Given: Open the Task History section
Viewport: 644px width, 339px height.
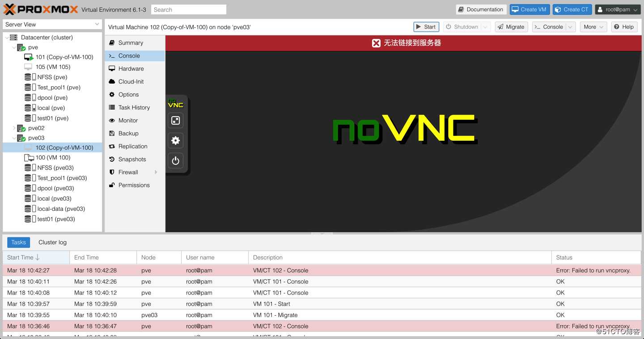Looking at the screenshot, I should pos(135,108).
